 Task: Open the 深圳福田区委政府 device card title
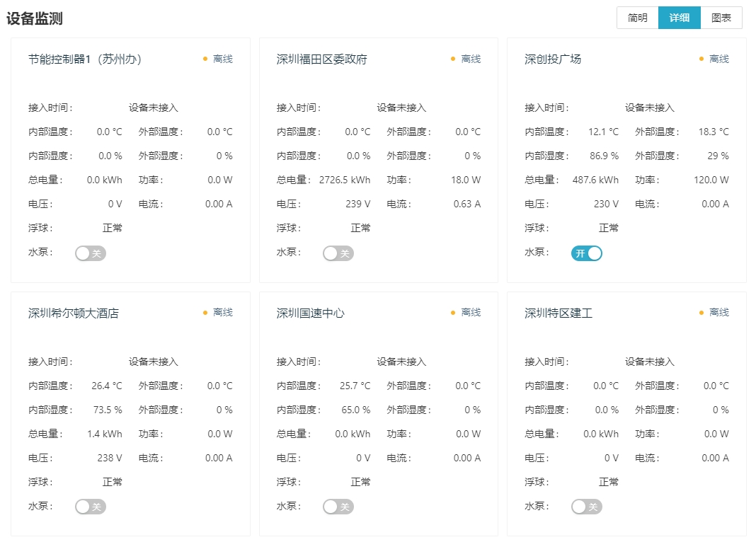coord(322,59)
